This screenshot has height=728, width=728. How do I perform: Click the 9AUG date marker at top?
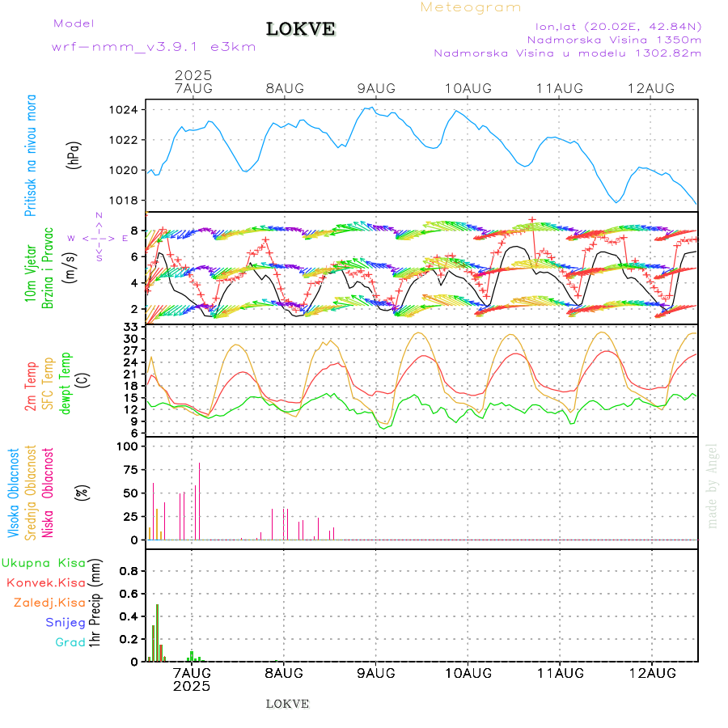click(375, 88)
